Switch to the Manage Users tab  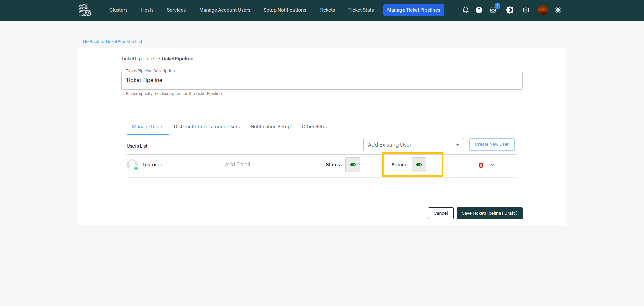(x=148, y=127)
